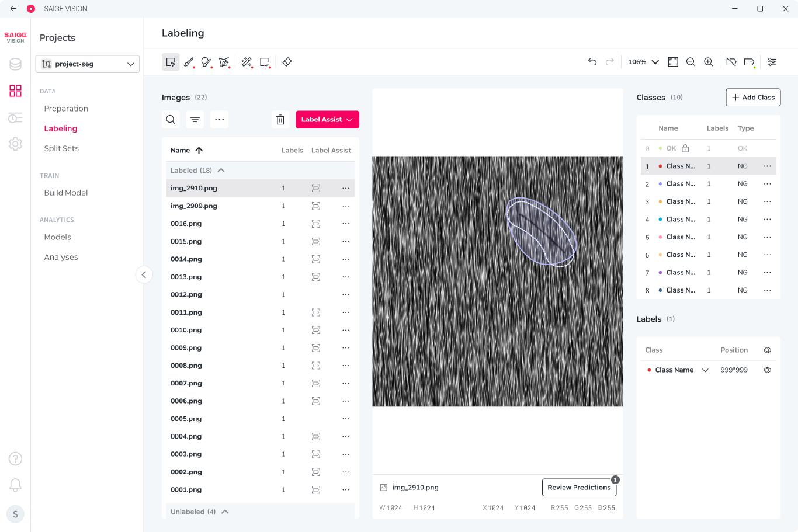Collapse the Labeled (18) group
The height and width of the screenshot is (532, 798).
coord(221,171)
